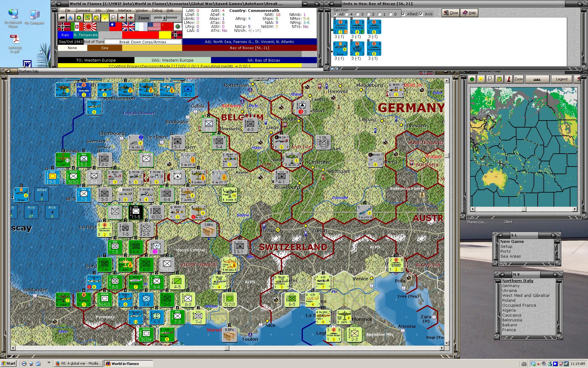Select Balkans in the M V list
This screenshot has width=588, height=368.
coord(510,325)
